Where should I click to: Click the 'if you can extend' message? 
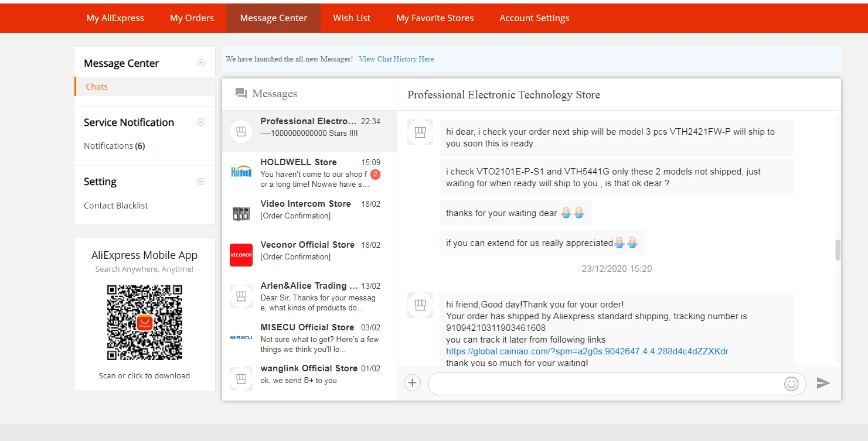point(542,242)
